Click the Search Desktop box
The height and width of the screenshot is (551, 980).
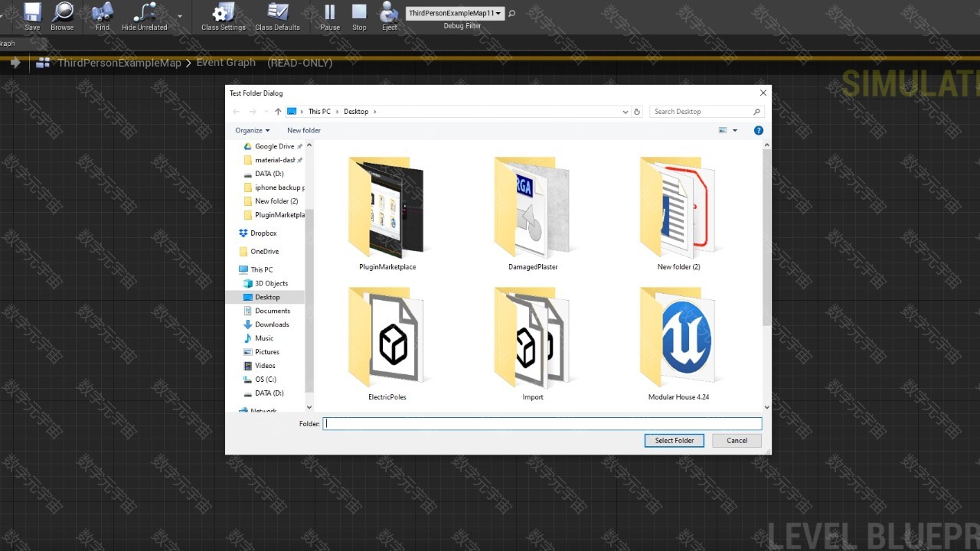pos(700,112)
